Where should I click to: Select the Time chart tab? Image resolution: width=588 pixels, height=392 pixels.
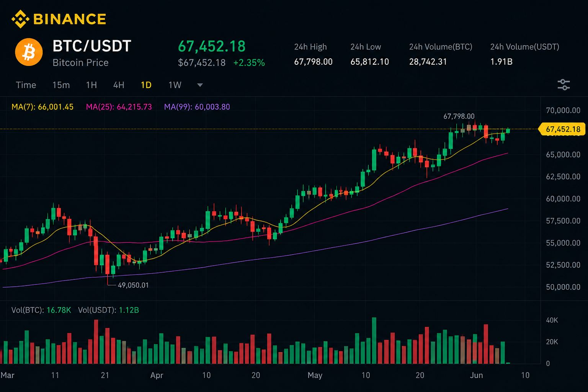(26, 85)
